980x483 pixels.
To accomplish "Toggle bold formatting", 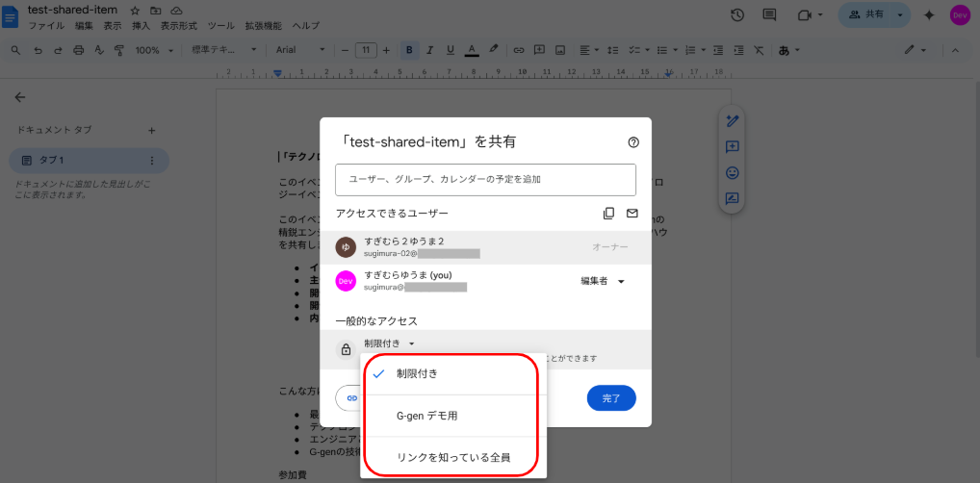I will 409,50.
